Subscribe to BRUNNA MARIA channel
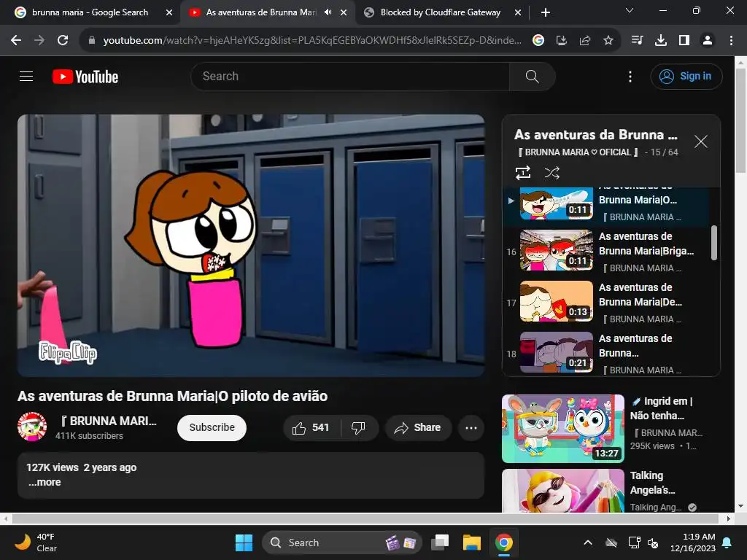747x560 pixels. pos(212,427)
